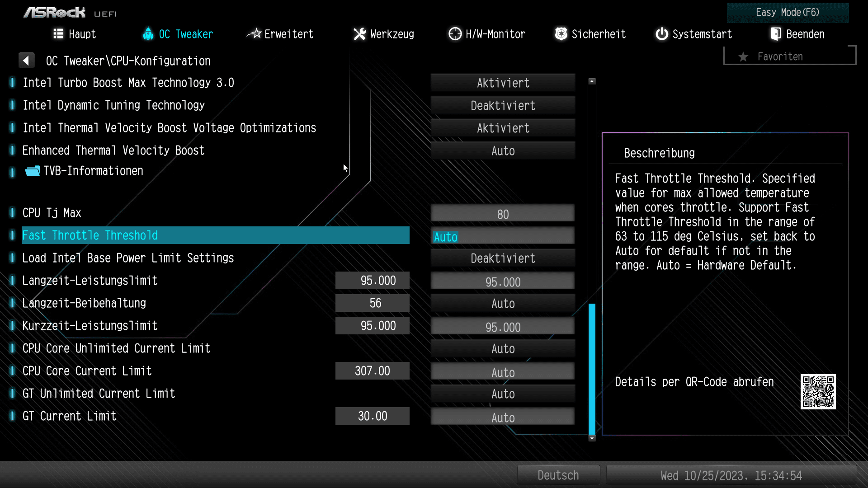This screenshot has height=488, width=868.
Task: Switch to the Haupt tab
Action: click(x=75, y=34)
